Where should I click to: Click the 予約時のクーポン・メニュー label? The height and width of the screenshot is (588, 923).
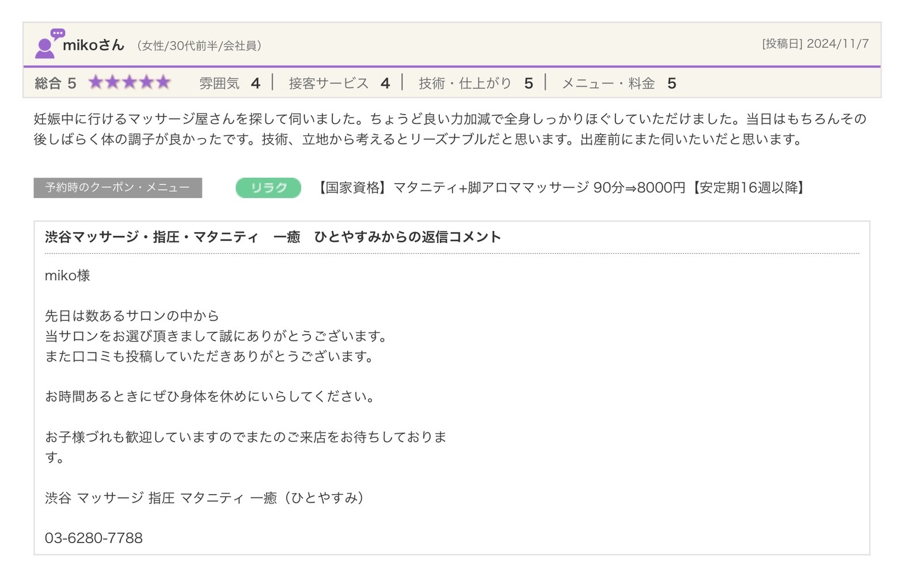click(x=117, y=188)
